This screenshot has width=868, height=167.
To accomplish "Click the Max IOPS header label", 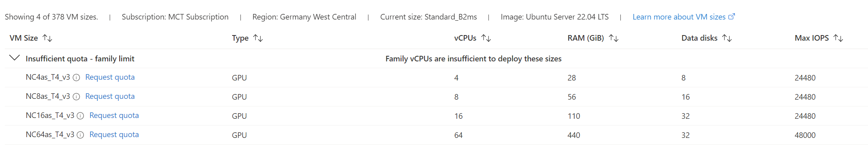I will tap(812, 38).
